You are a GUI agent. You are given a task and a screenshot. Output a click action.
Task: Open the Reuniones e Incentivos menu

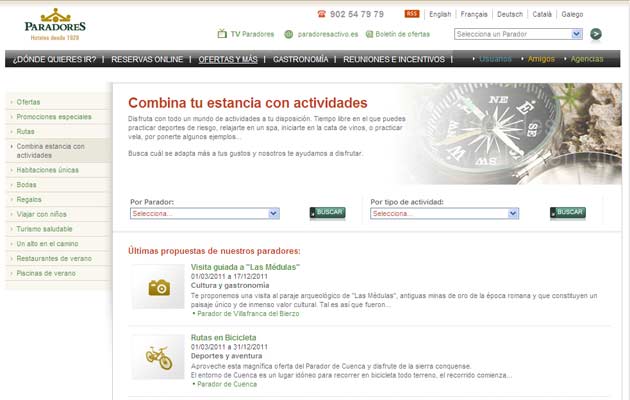click(394, 59)
